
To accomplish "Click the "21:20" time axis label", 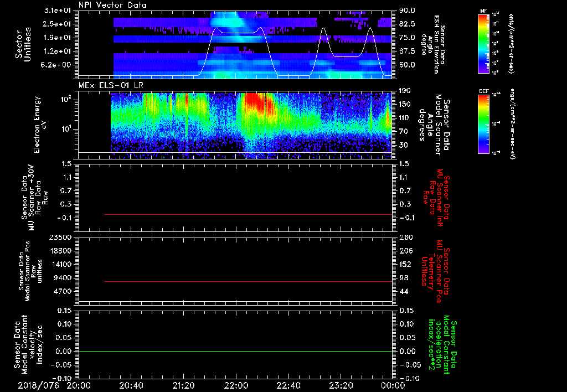I will pyautogui.click(x=183, y=385).
